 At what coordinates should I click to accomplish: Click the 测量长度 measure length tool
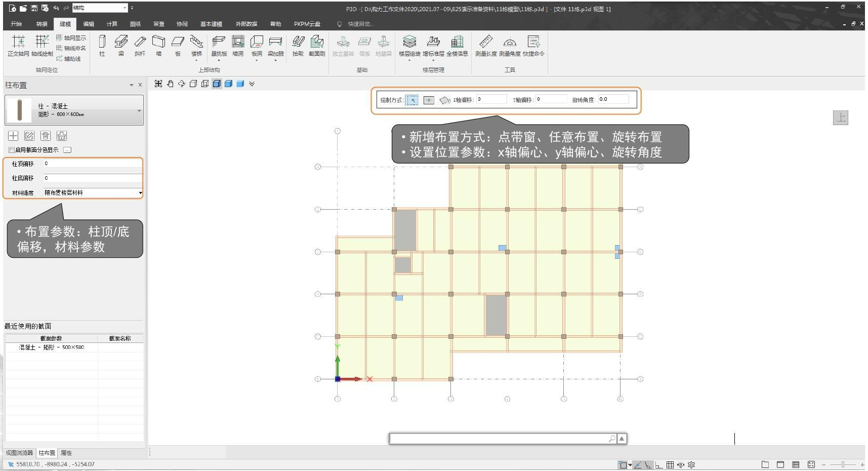(485, 46)
